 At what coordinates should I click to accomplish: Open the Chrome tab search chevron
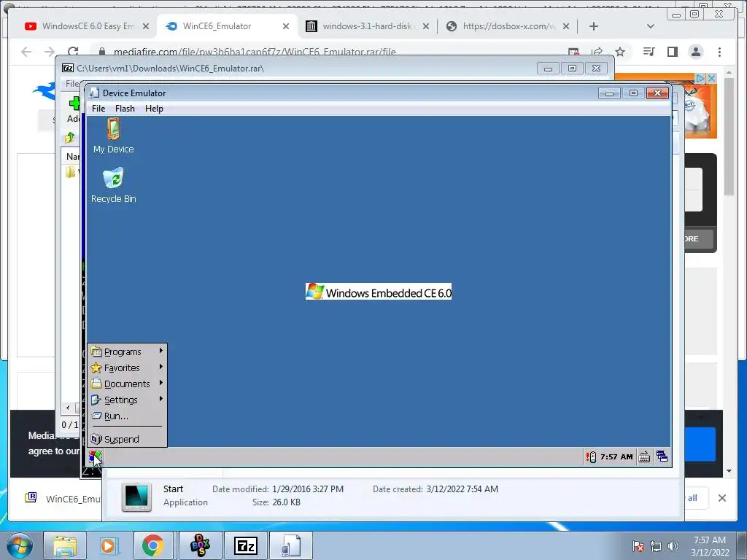click(650, 26)
